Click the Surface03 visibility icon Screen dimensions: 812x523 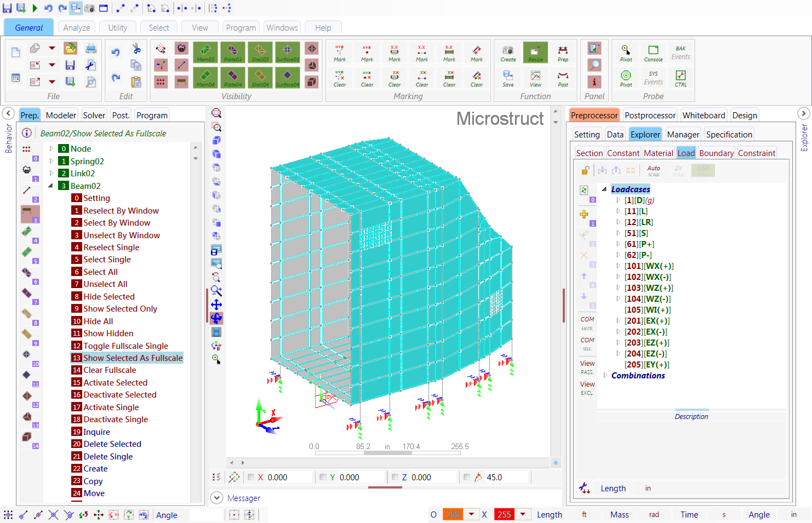[x=288, y=53]
